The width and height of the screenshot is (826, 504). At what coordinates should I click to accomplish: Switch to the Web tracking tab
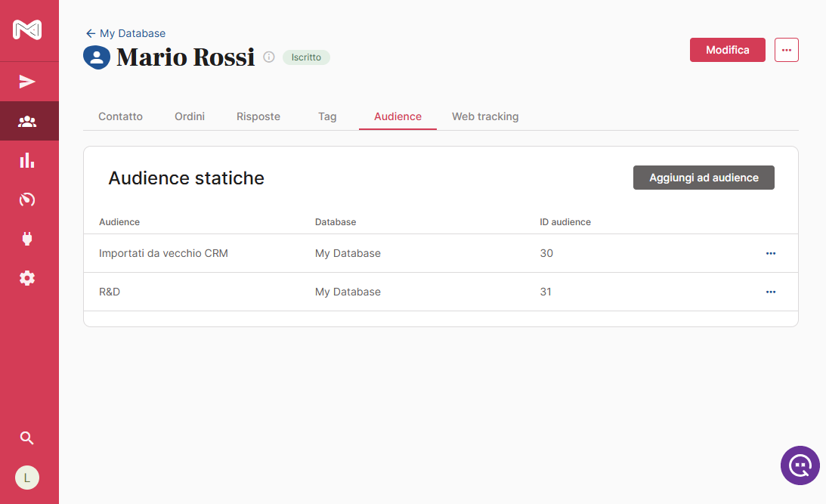tap(485, 116)
